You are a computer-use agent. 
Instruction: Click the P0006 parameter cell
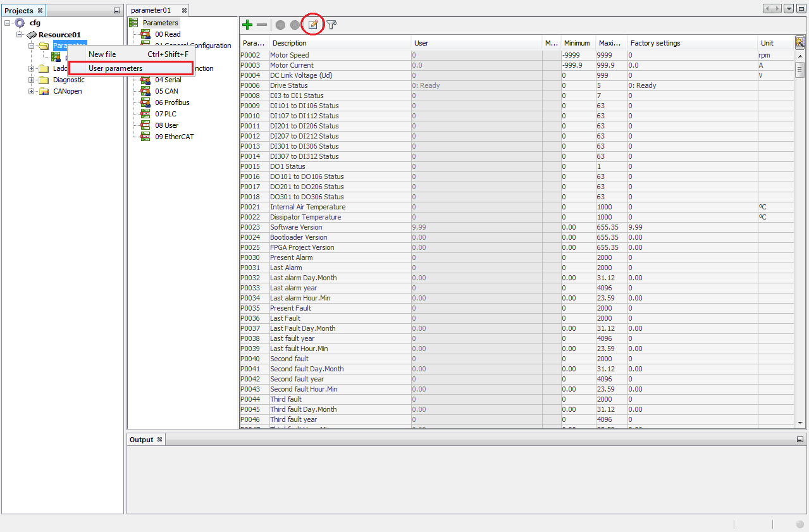(254, 85)
